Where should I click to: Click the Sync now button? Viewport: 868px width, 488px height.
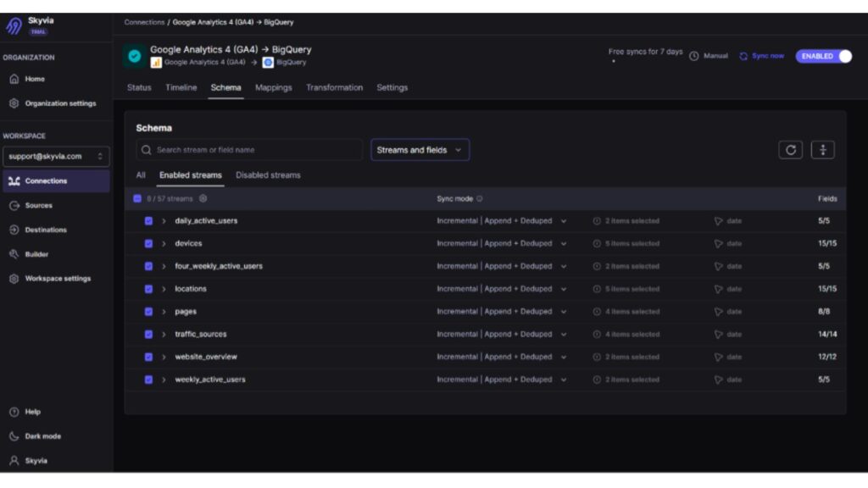click(x=762, y=56)
